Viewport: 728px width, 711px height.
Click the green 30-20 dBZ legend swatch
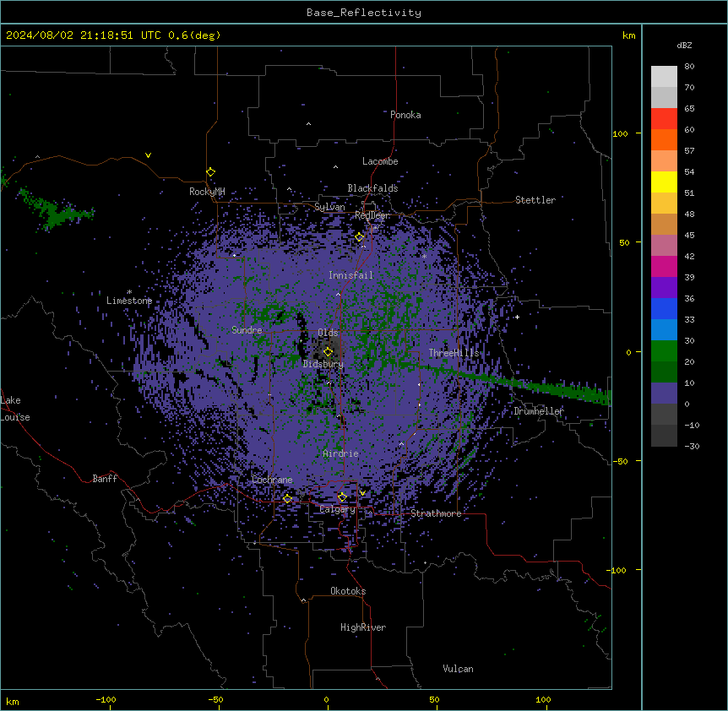(664, 351)
